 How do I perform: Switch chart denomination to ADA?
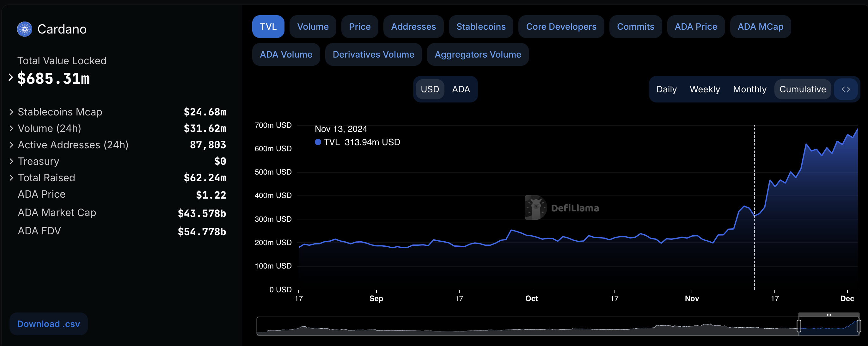pos(461,89)
